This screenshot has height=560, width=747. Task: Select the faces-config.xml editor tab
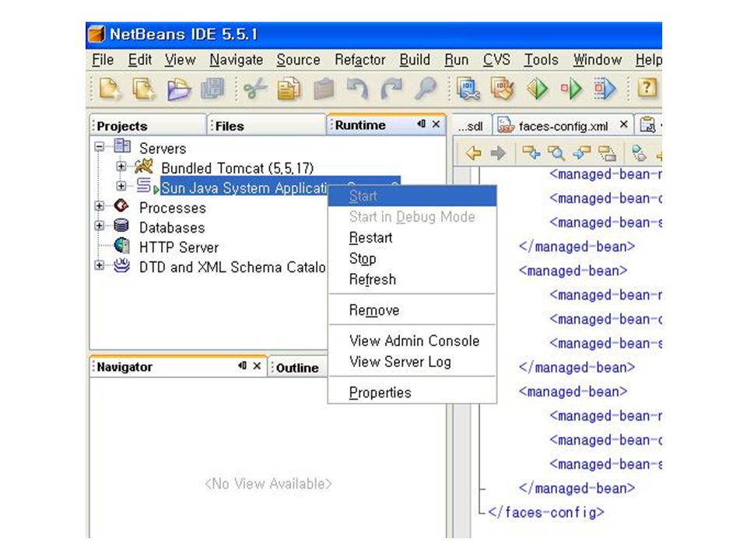(x=563, y=126)
